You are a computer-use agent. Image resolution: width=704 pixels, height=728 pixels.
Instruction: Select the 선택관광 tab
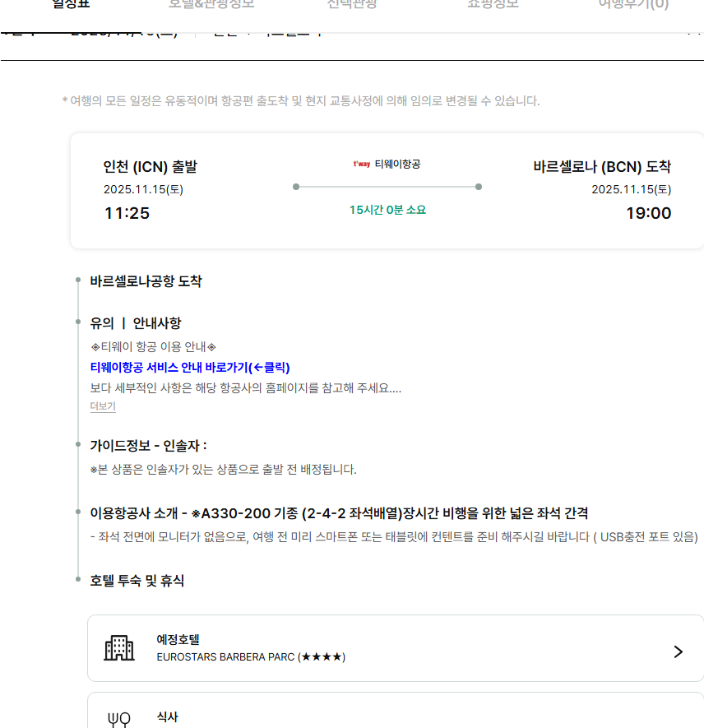tap(352, 4)
